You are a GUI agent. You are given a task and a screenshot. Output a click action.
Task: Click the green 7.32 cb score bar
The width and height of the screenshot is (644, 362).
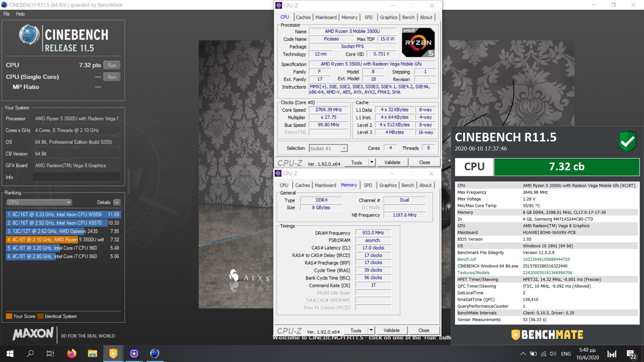click(567, 167)
